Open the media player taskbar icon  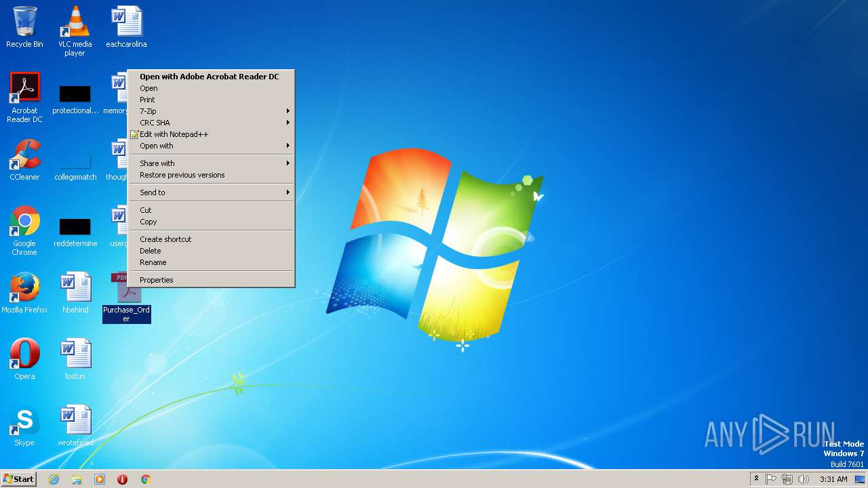[100, 479]
